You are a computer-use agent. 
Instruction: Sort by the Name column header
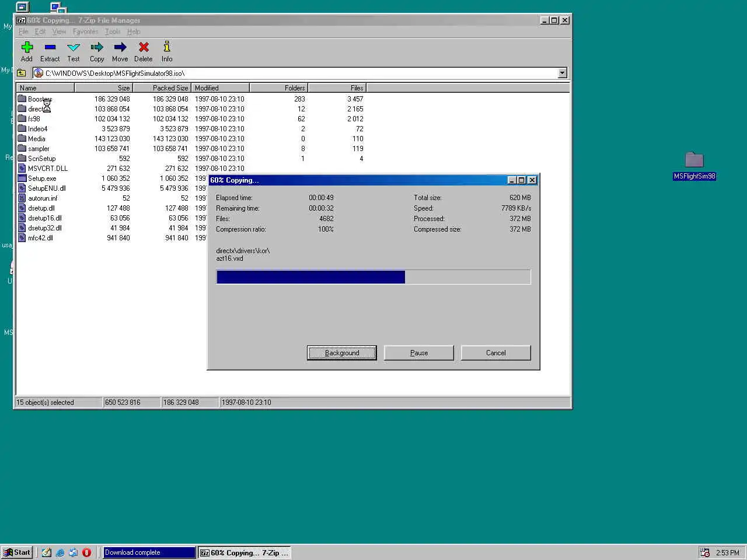pos(46,88)
